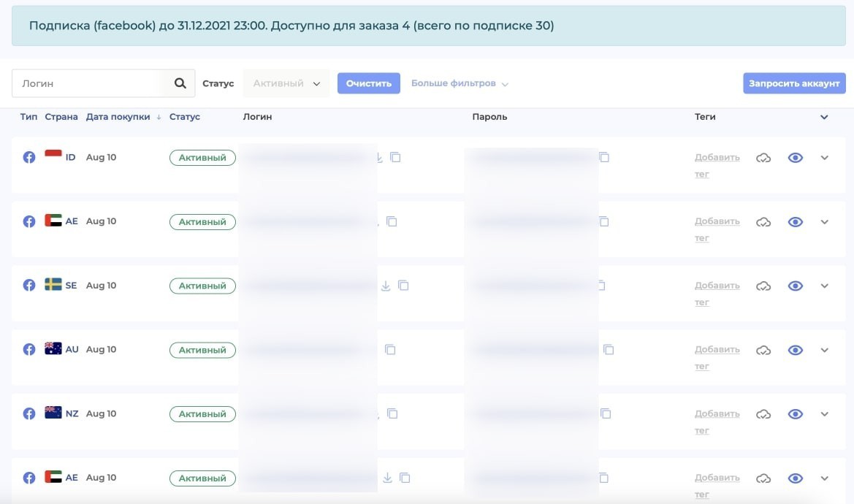Screen dimensions: 854x504
Task: Click the Активный badge in AU row
Action: click(202, 350)
